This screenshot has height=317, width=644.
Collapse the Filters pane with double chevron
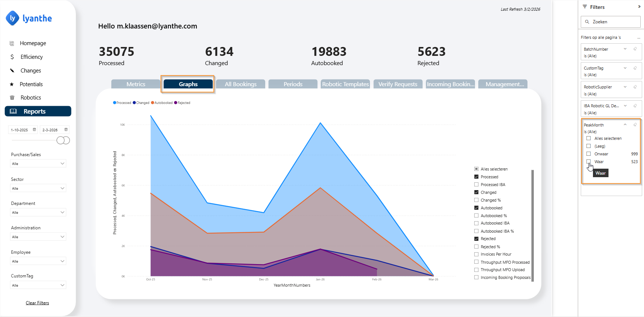639,7
